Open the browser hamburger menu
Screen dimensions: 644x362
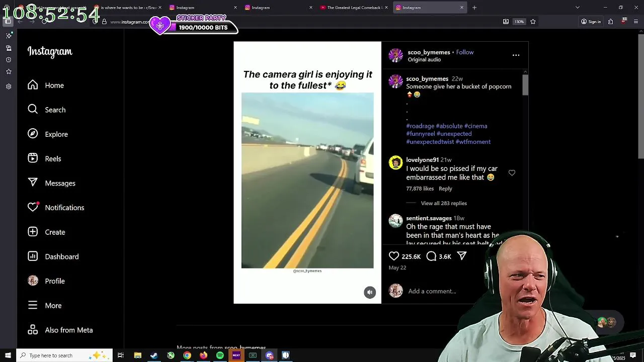coord(636,22)
